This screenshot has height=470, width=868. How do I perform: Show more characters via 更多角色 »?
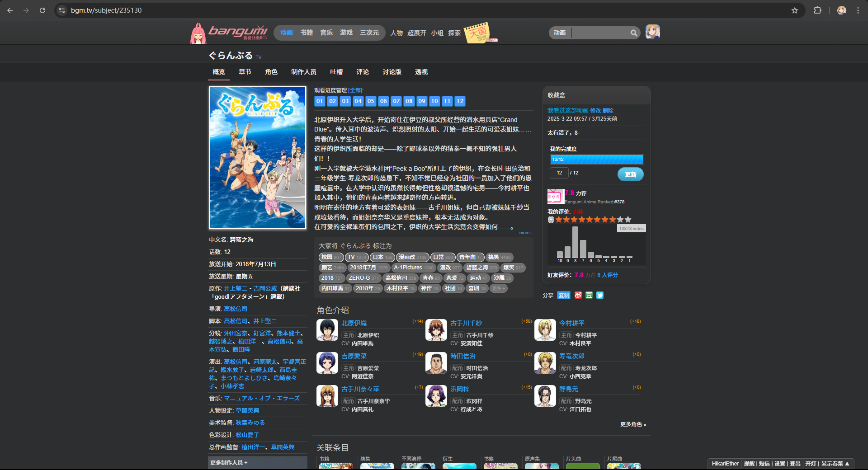click(633, 424)
